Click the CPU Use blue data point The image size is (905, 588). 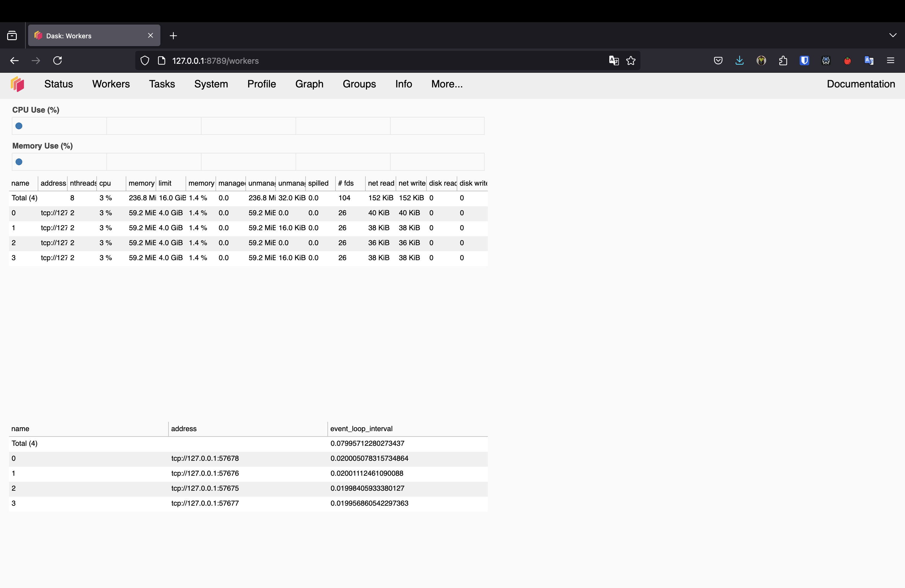coord(19,126)
